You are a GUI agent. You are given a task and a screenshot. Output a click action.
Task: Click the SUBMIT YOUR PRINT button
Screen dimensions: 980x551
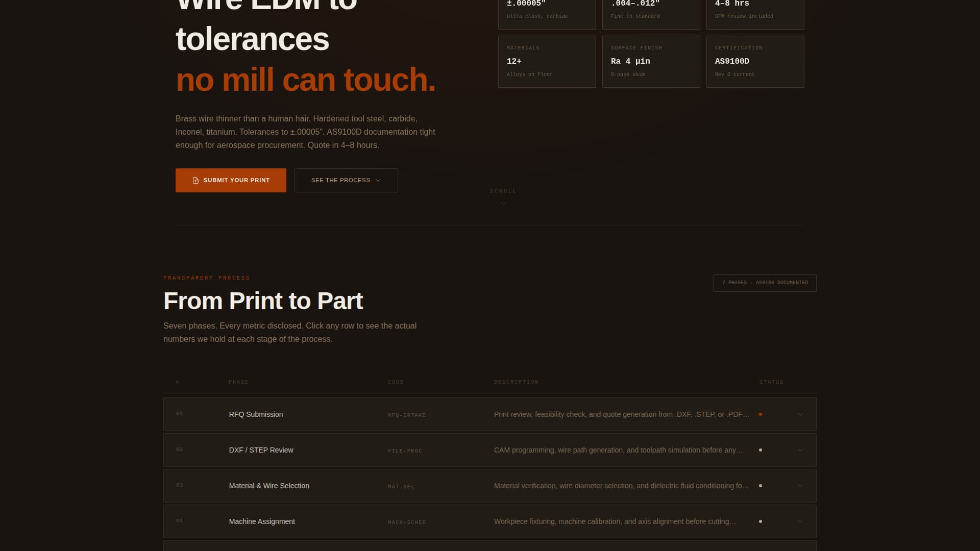pyautogui.click(x=231, y=180)
